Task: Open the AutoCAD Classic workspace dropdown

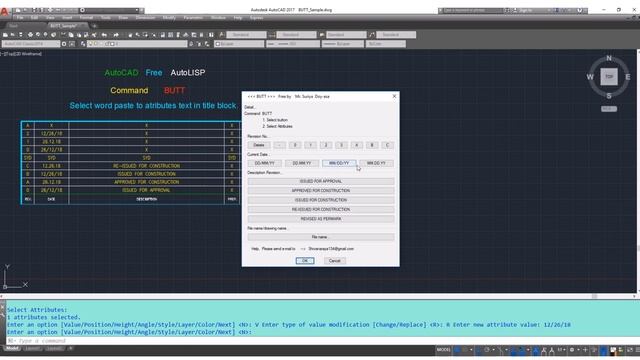Action: pyautogui.click(x=31, y=44)
